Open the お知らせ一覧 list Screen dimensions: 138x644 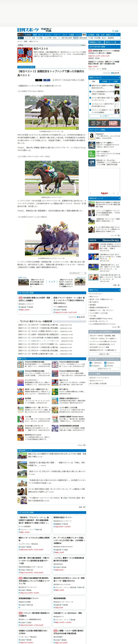point(104,354)
